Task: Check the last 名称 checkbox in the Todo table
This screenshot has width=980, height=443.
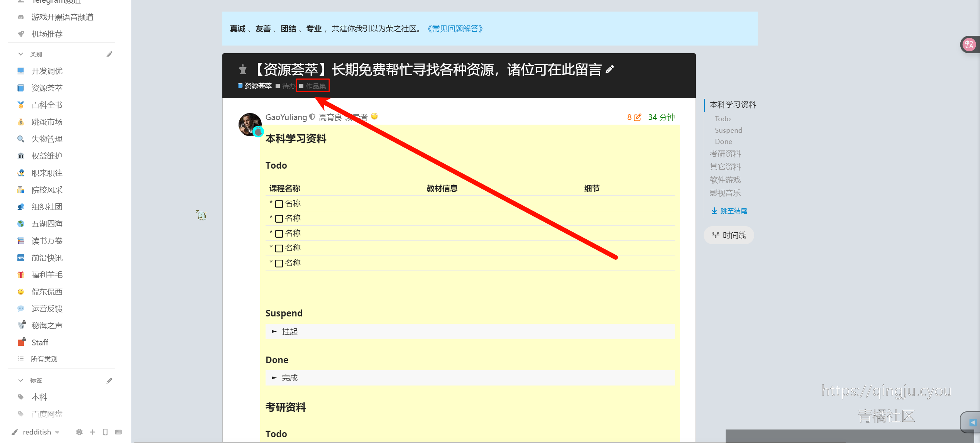Action: 279,263
